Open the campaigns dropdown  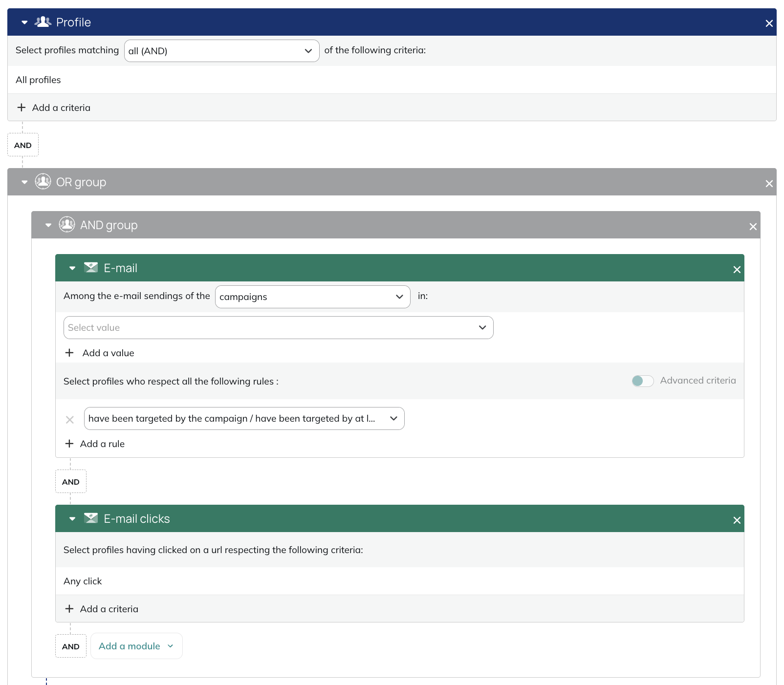tap(313, 297)
